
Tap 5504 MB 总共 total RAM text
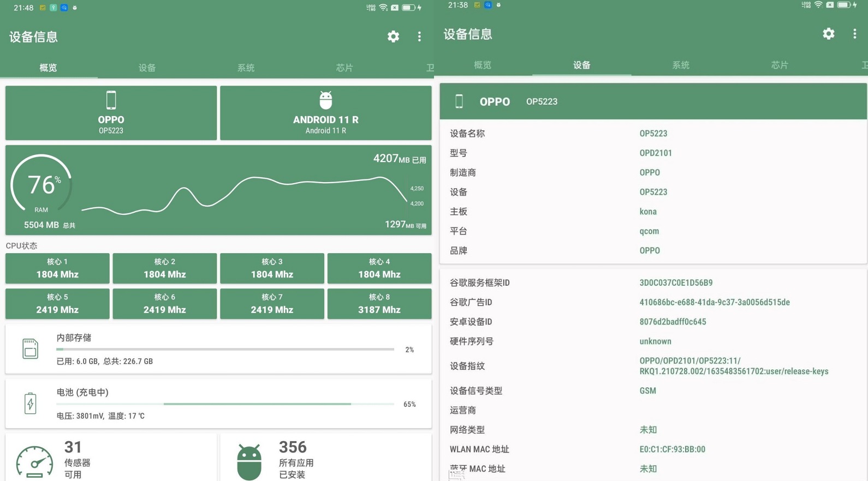[x=50, y=225]
